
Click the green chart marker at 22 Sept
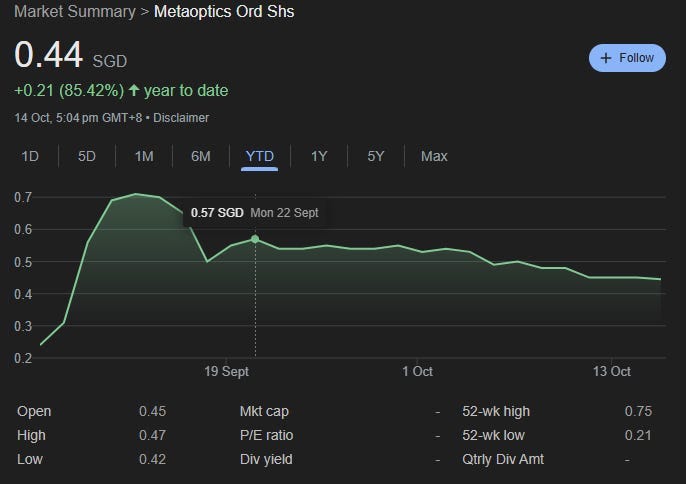[255, 239]
